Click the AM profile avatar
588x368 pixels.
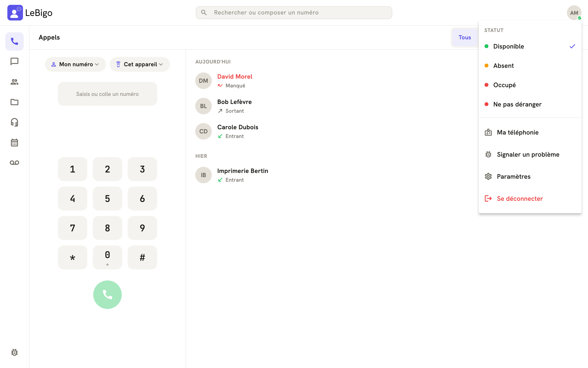pos(574,13)
